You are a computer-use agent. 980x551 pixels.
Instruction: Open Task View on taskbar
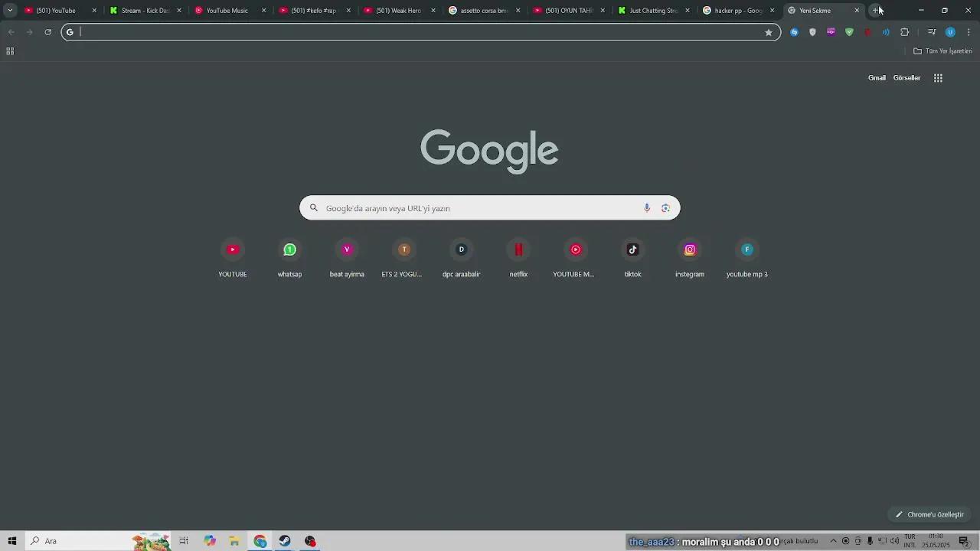pos(184,541)
